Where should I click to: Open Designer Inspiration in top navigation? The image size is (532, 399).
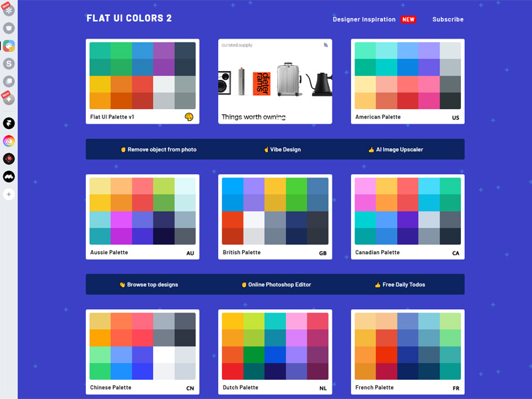coord(363,20)
